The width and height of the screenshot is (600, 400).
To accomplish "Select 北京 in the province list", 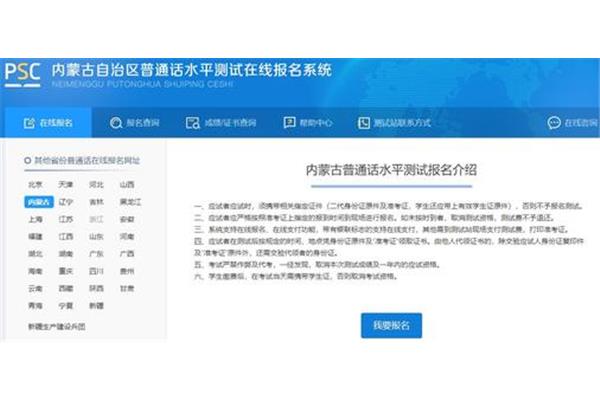I will 35,184.
